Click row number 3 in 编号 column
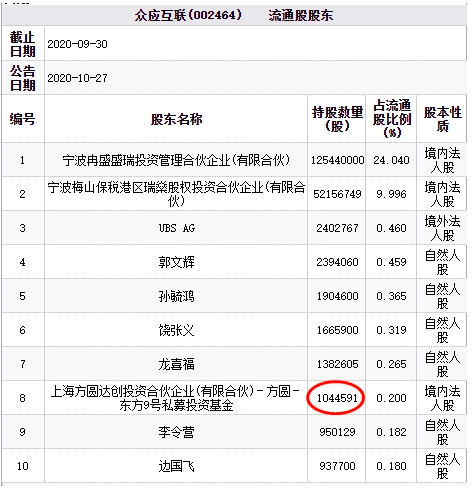472x489 pixels. point(22,228)
